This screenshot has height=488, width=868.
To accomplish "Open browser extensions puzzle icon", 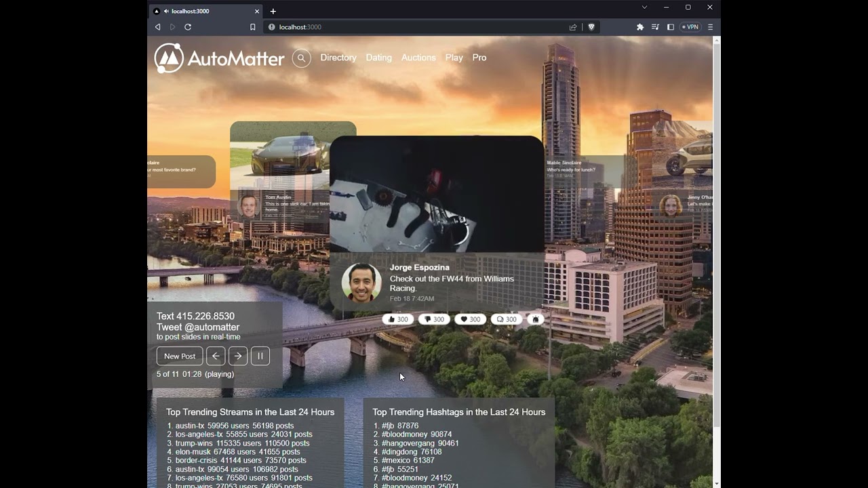I will pos(639,27).
